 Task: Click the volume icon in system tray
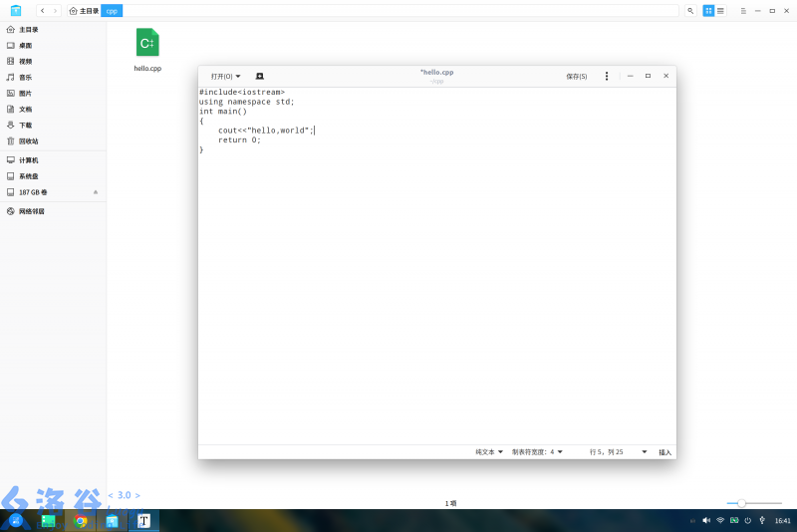coord(706,520)
